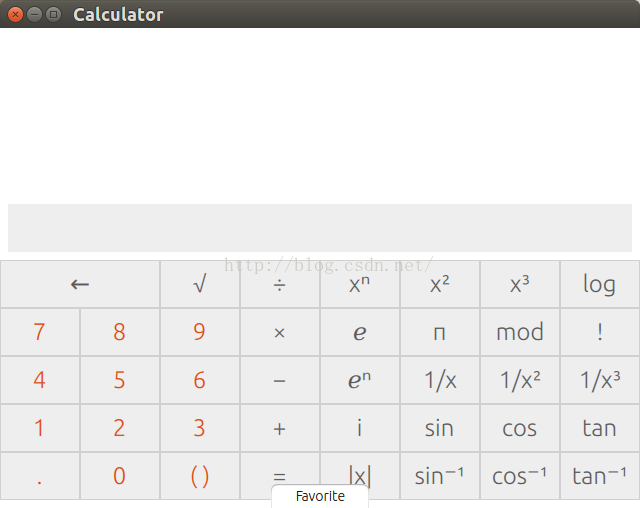Click the tan function key
This screenshot has height=508, width=640.
(x=600, y=428)
